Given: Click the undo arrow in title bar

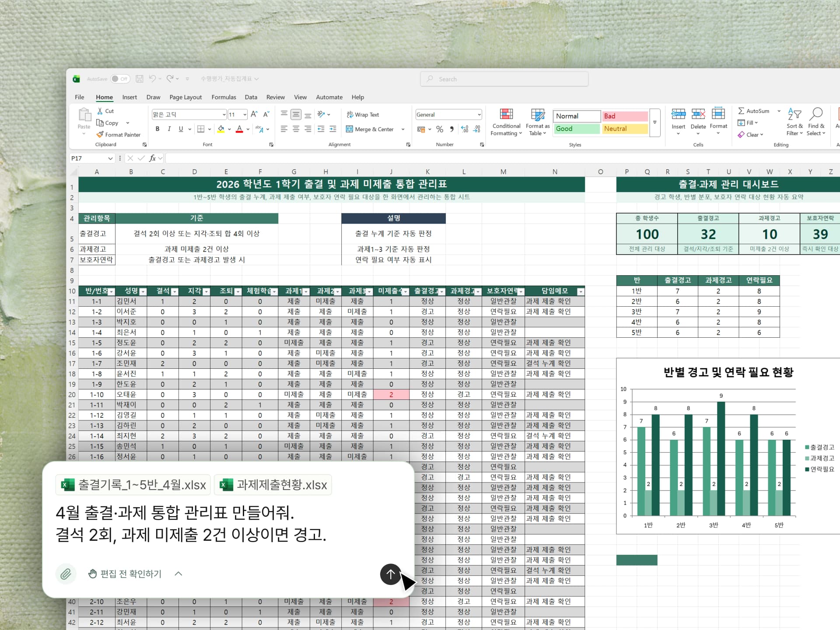Looking at the screenshot, I should 152,79.
